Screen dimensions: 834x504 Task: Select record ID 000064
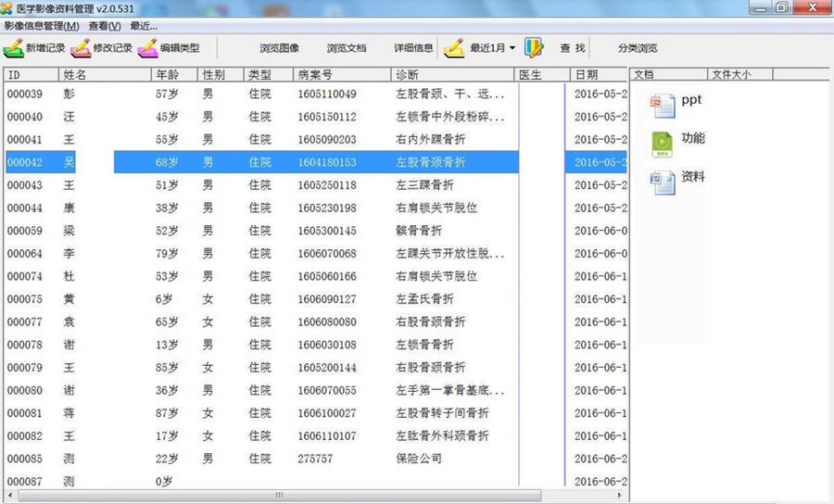[x=25, y=254]
